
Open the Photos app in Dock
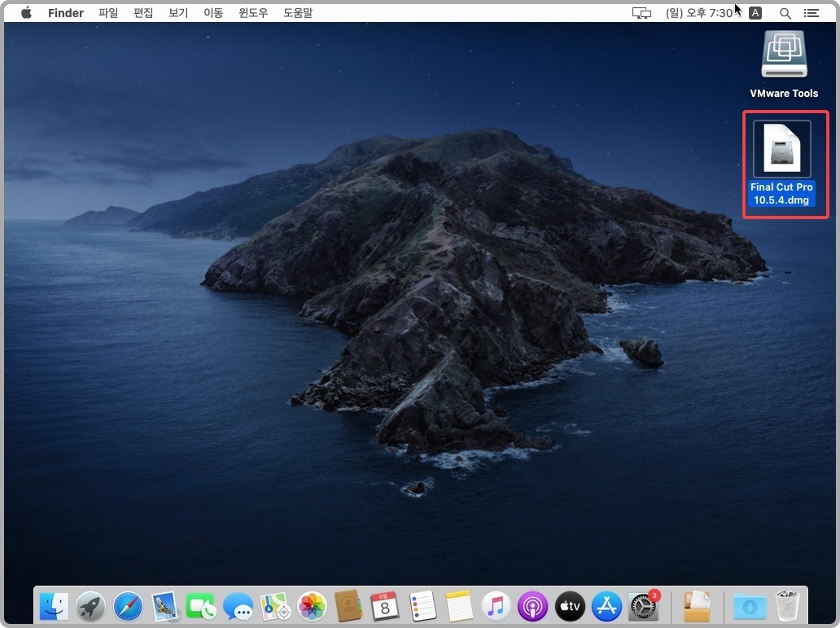pos(312,607)
